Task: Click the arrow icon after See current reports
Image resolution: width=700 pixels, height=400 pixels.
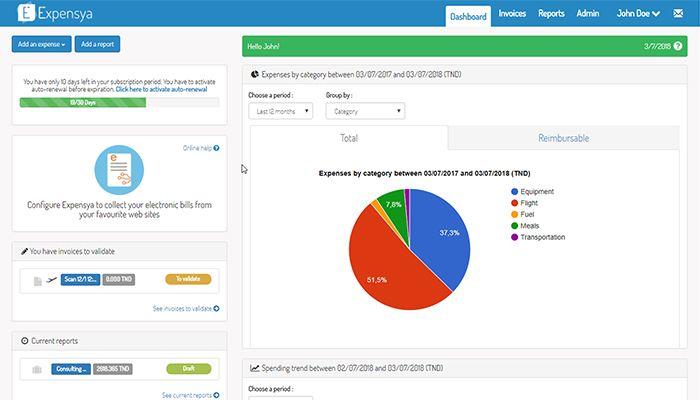Action: [x=217, y=395]
